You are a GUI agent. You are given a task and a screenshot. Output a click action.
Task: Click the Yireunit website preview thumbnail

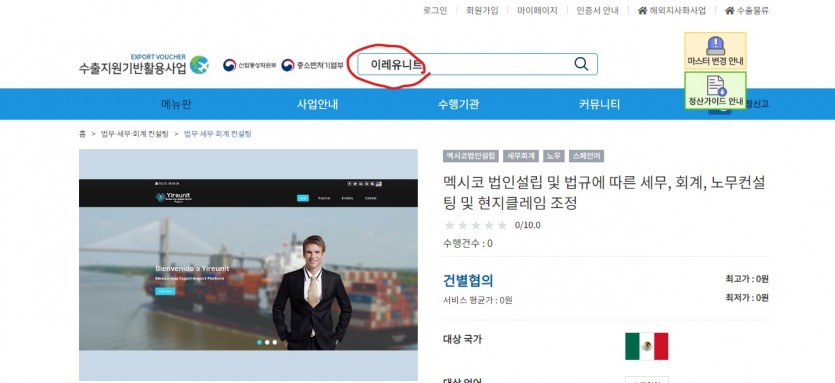[x=248, y=265]
